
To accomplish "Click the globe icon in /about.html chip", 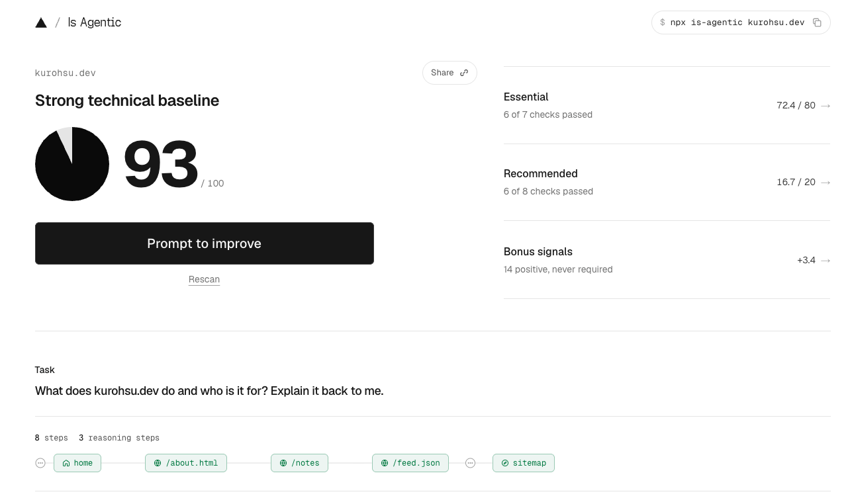I will tap(158, 463).
